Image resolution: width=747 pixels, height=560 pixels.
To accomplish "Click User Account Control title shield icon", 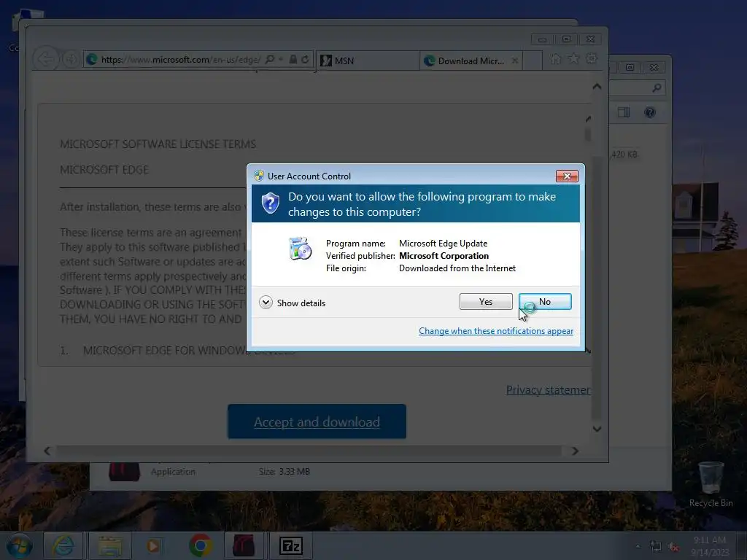I will click(x=259, y=176).
